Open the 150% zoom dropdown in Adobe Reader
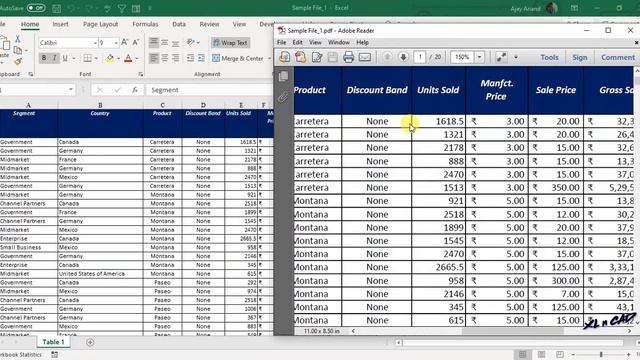This screenshot has width=640, height=360. (x=480, y=57)
